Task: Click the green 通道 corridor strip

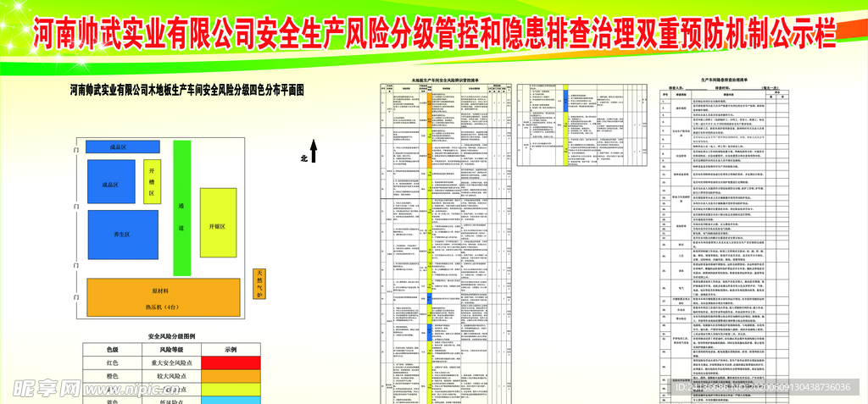Action: point(181,208)
